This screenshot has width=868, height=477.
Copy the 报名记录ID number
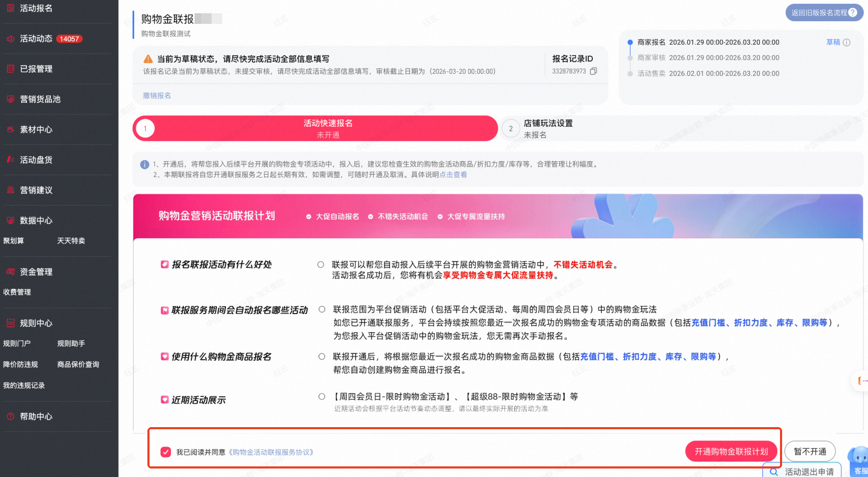click(x=594, y=71)
